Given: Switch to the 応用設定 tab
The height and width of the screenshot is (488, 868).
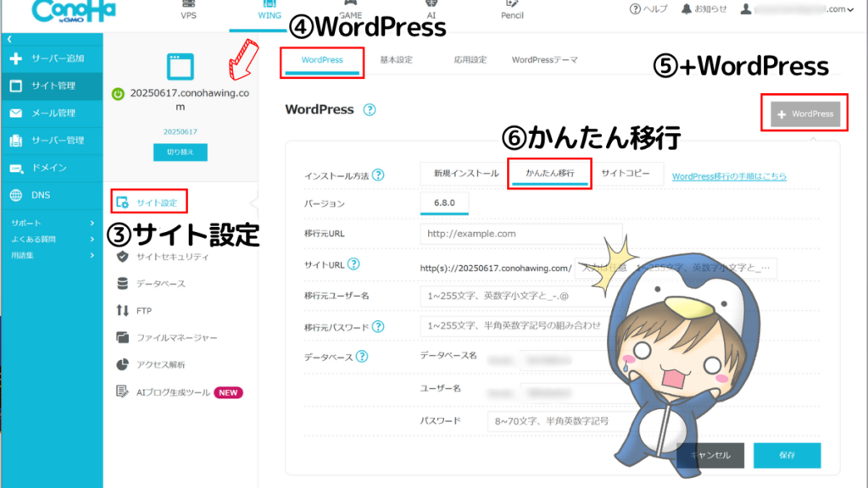Looking at the screenshot, I should click(470, 60).
